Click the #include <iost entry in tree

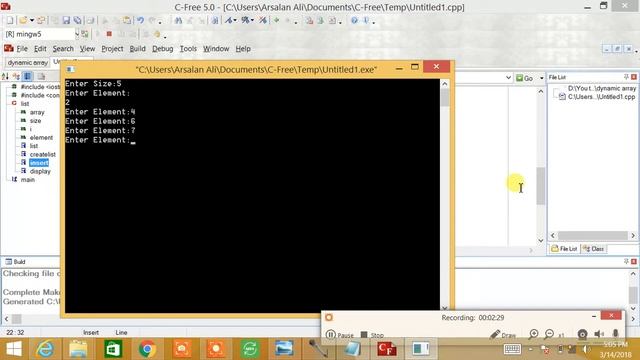pyautogui.click(x=40, y=87)
